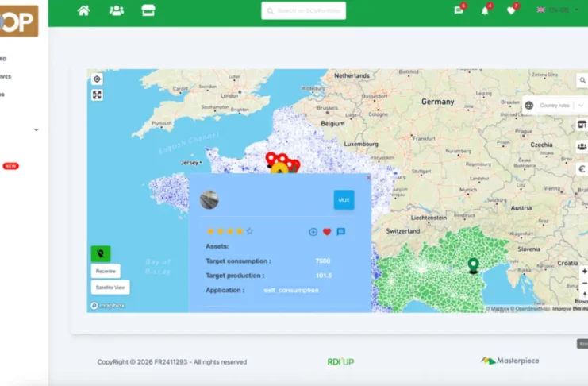Open the chat message icon in the popup
The width and height of the screenshot is (588, 386).
341,232
